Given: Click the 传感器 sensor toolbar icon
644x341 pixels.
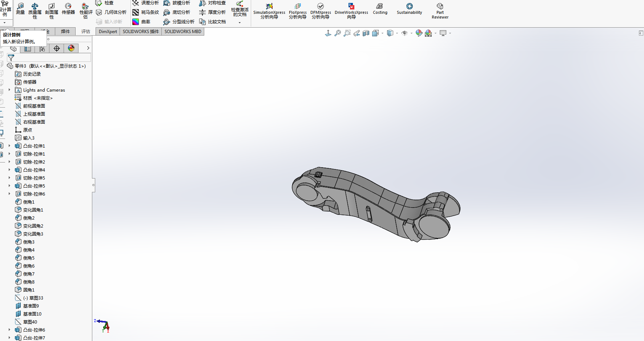Looking at the screenshot, I should [x=68, y=9].
